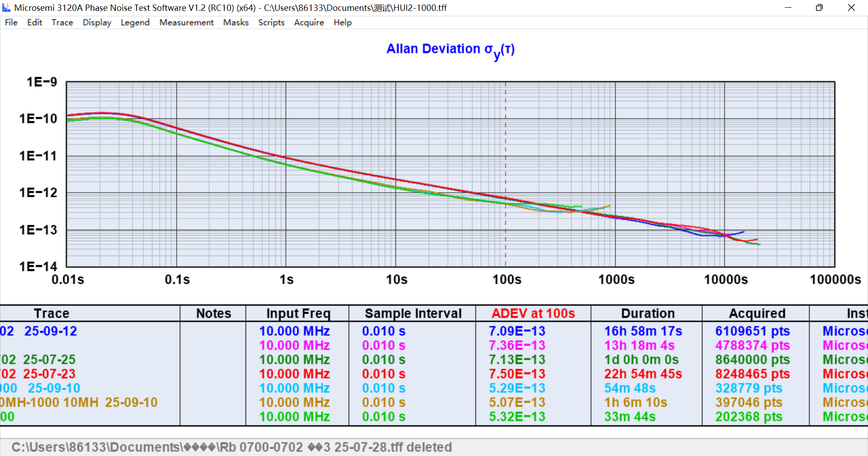
Task: Click the Microsemi app icon in title bar
Action: [6, 8]
